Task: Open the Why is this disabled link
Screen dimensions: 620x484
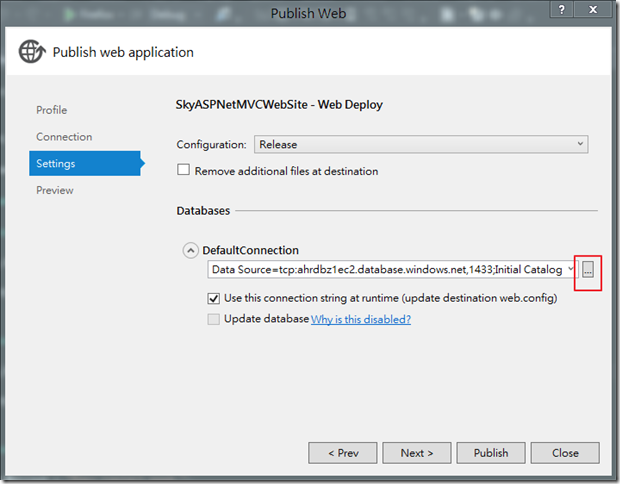Action: (x=361, y=319)
